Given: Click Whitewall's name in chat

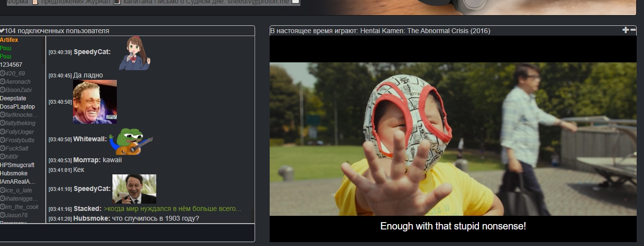Looking at the screenshot, I should pos(90,139).
